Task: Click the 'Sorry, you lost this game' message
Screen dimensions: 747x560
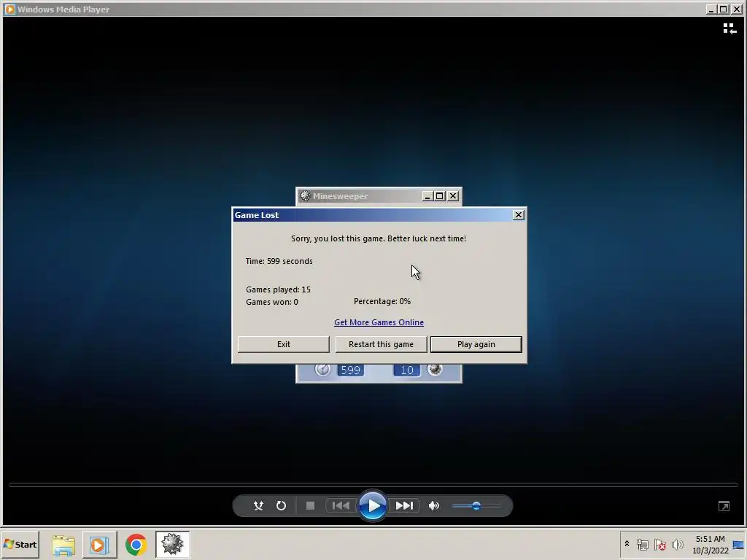Action: (379, 238)
